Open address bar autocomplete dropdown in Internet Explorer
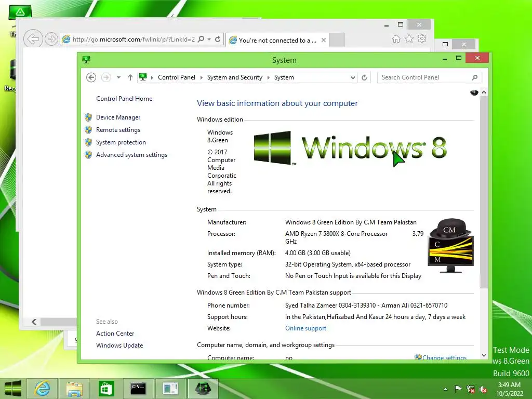This screenshot has height=399, width=532. click(209, 39)
